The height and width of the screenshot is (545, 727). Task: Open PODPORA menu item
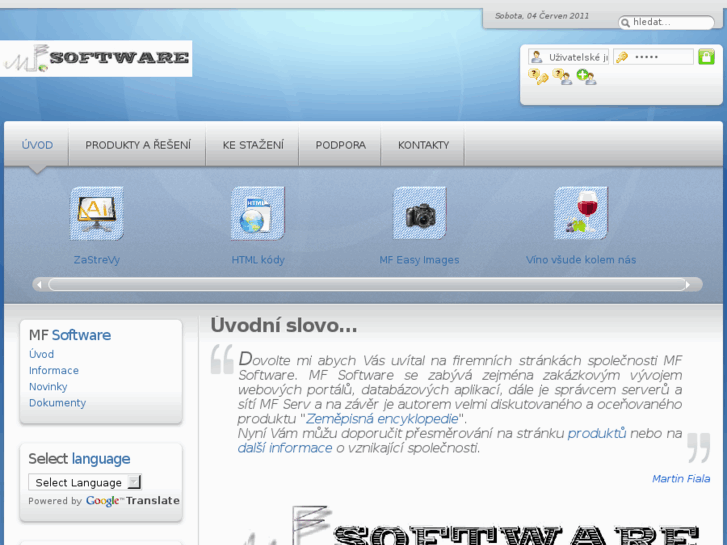pos(340,145)
